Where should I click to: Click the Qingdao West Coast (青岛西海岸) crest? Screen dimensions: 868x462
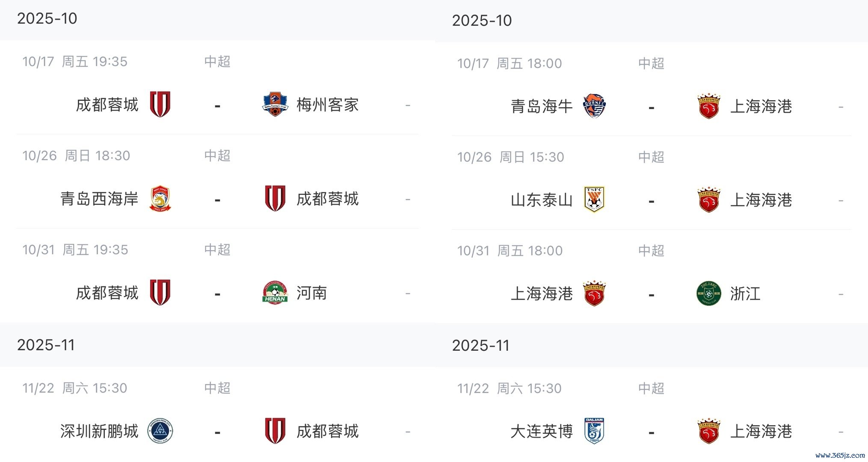(x=160, y=199)
